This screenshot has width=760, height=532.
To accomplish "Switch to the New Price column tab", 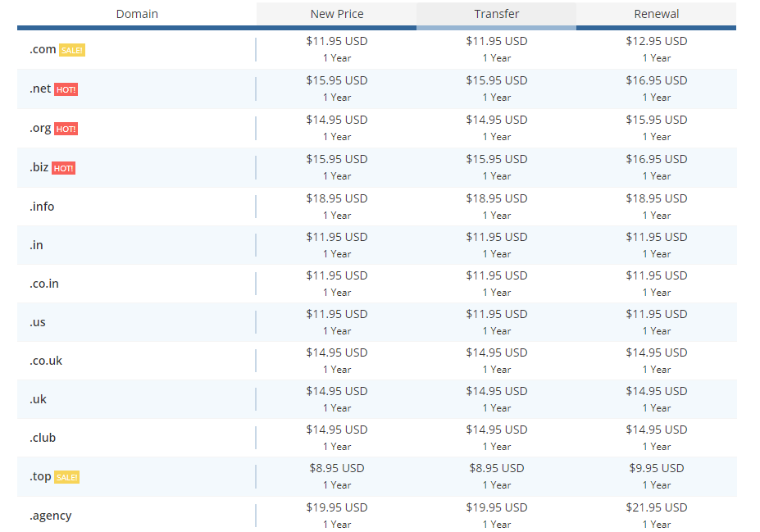I will pyautogui.click(x=337, y=14).
